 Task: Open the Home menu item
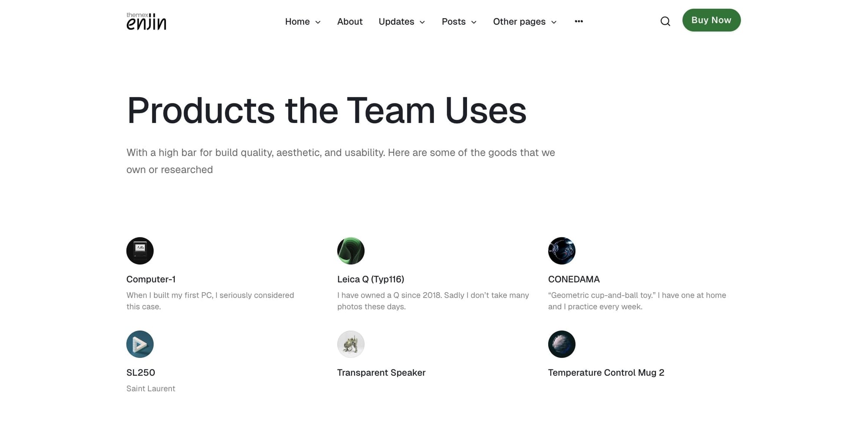[297, 21]
